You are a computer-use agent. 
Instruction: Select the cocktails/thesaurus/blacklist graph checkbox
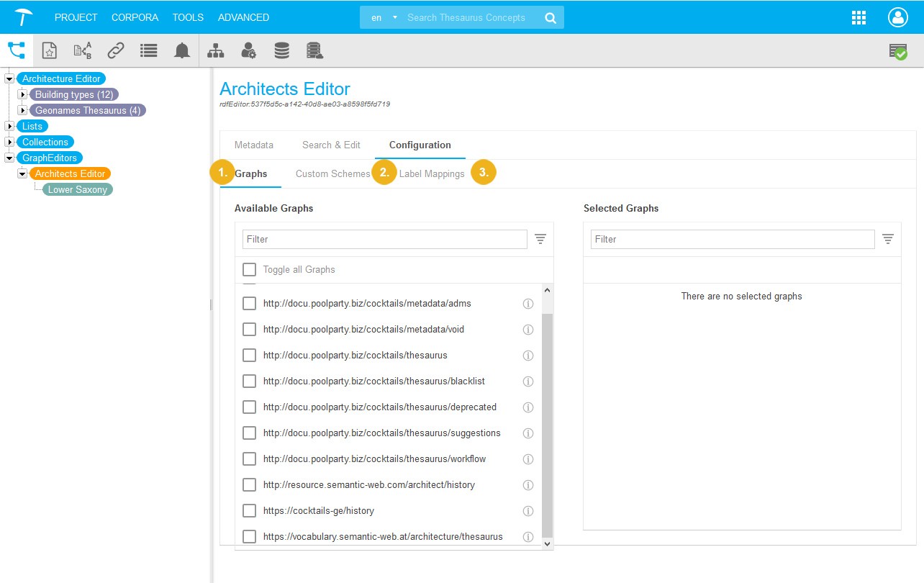pyautogui.click(x=250, y=381)
